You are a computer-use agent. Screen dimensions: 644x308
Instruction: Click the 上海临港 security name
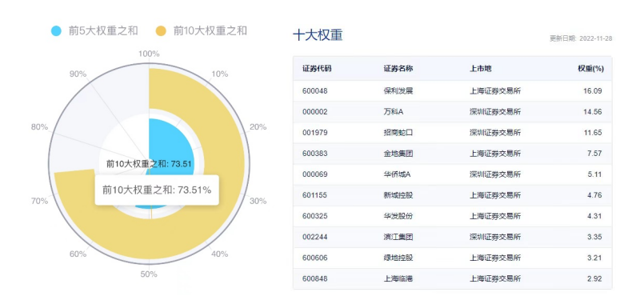coord(398,279)
